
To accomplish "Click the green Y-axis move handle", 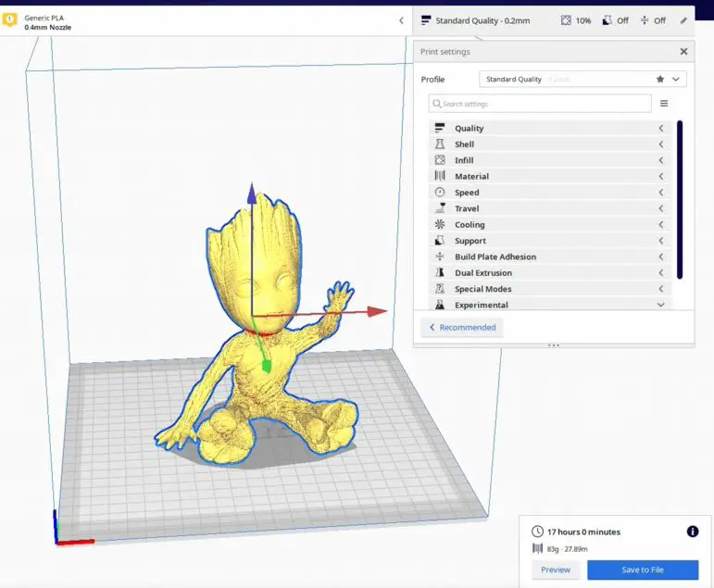I will click(267, 365).
